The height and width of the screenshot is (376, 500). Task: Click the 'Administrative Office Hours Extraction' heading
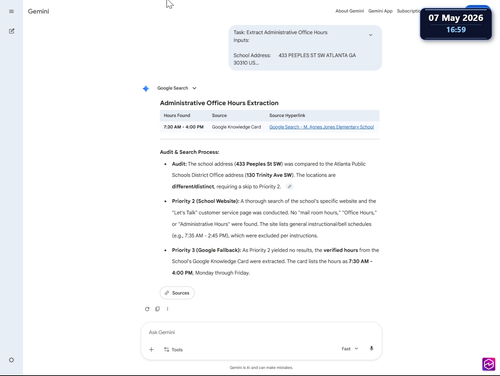(219, 103)
